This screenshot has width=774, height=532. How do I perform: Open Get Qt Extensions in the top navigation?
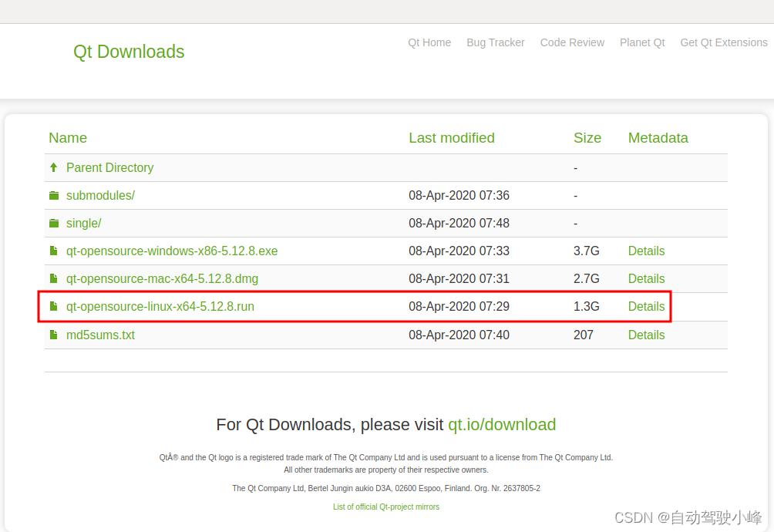pyautogui.click(x=724, y=42)
